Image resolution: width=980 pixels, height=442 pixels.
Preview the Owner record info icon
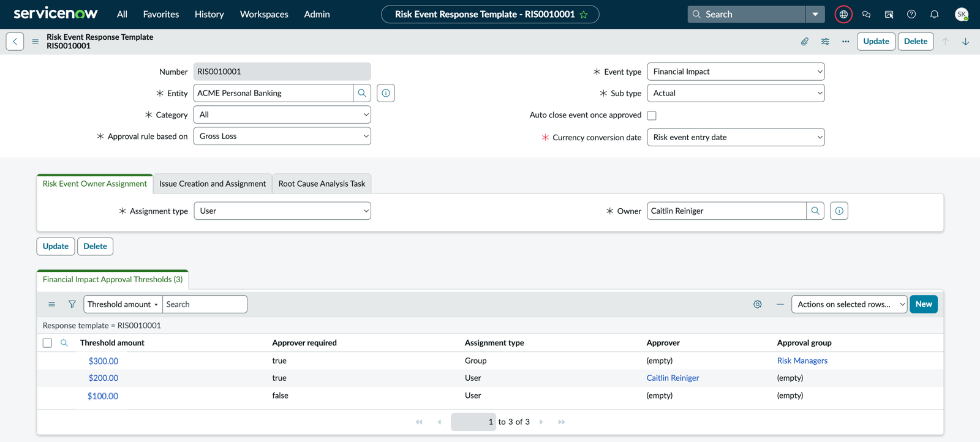pyautogui.click(x=839, y=211)
